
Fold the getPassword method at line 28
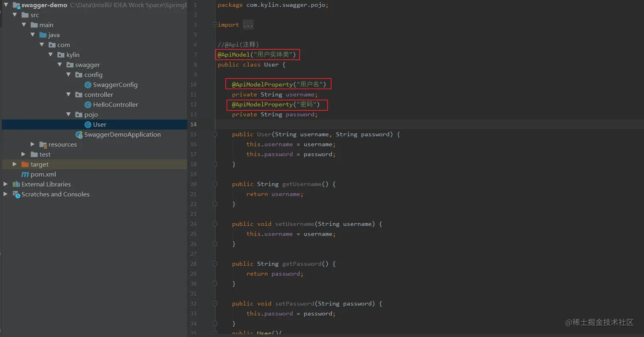click(215, 264)
